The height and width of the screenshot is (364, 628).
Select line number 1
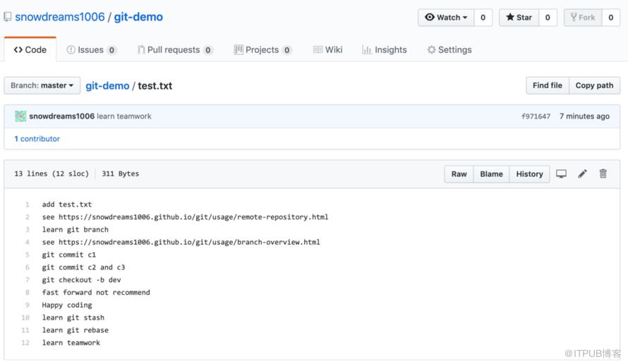coord(28,205)
